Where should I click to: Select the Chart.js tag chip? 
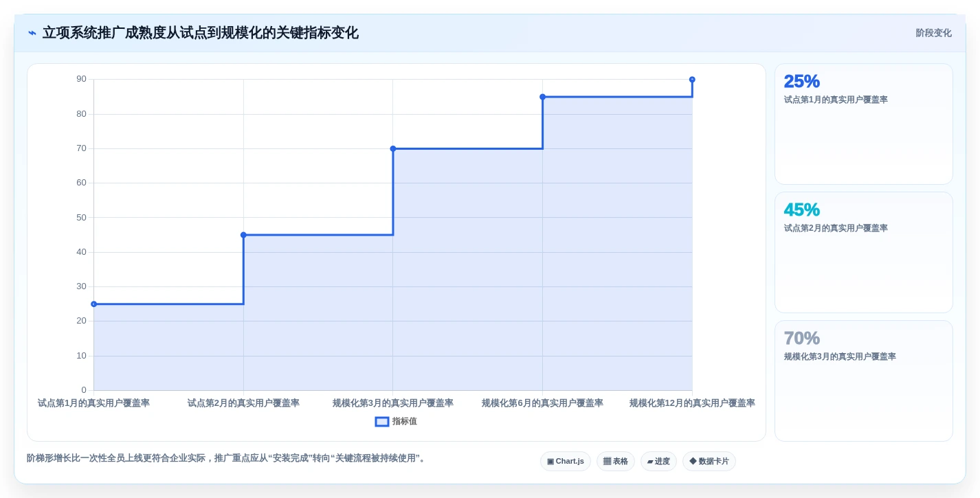(x=566, y=462)
